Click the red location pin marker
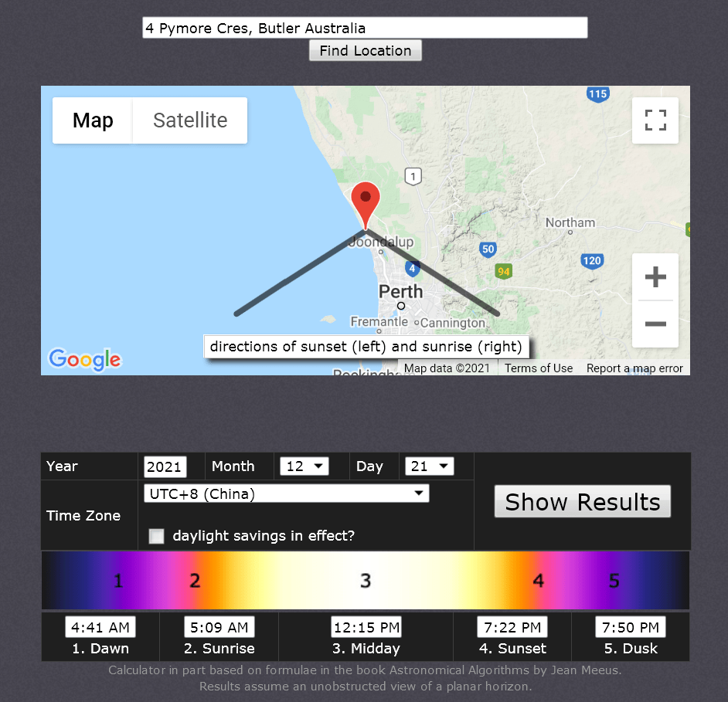The width and height of the screenshot is (728, 702). tap(365, 202)
